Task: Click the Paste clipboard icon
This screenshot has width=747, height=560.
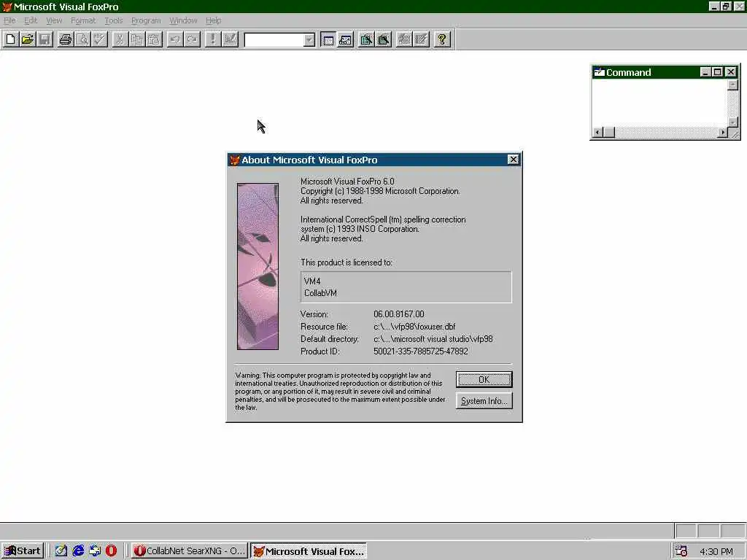Action: [155, 39]
